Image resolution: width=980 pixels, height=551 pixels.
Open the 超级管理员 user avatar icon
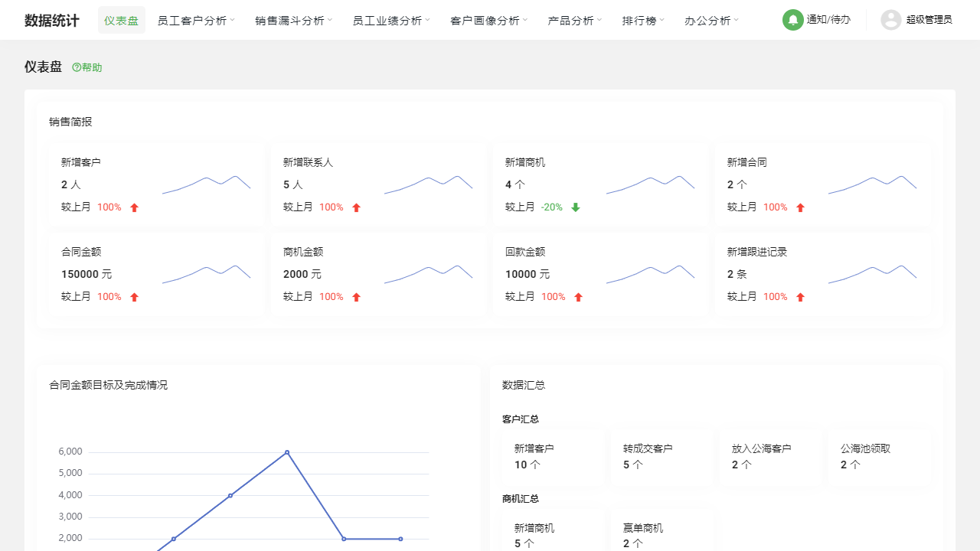coord(890,20)
